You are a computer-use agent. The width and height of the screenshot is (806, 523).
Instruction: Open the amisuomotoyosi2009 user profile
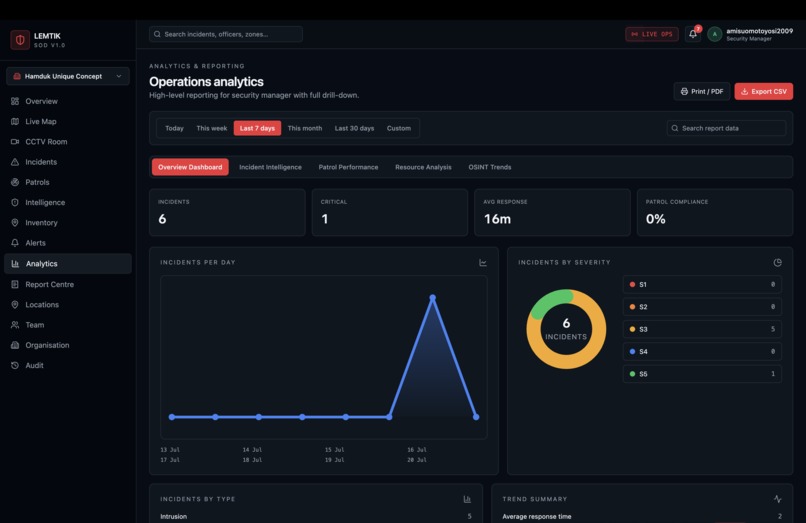(x=750, y=34)
